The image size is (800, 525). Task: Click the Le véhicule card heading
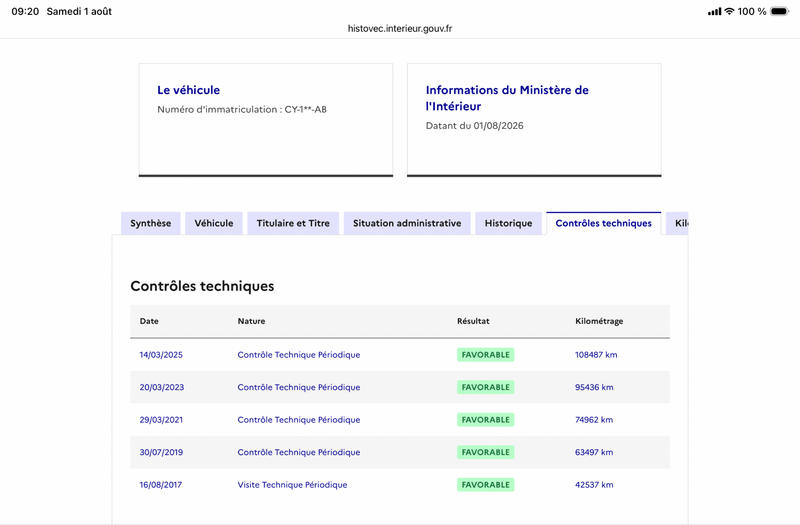pyautogui.click(x=189, y=90)
